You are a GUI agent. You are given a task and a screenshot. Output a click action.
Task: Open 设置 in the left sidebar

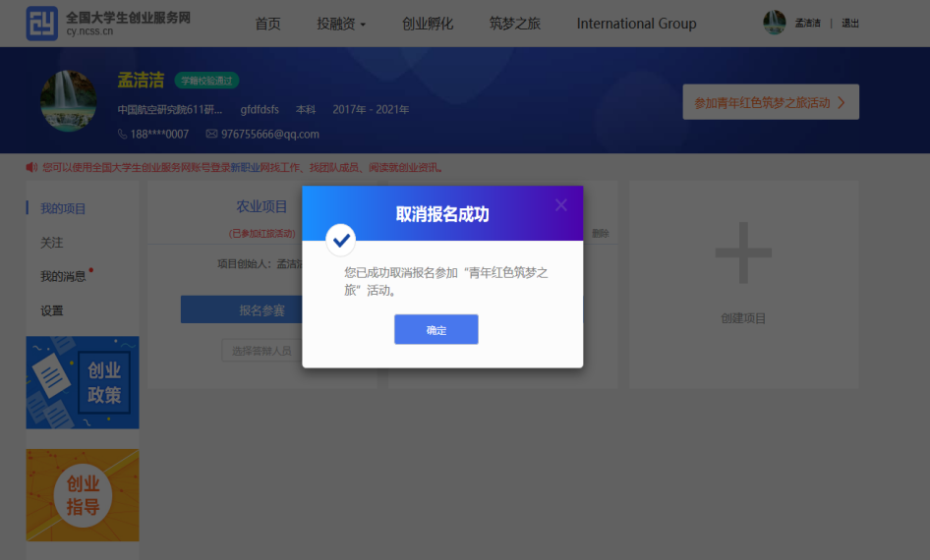pyautogui.click(x=52, y=310)
